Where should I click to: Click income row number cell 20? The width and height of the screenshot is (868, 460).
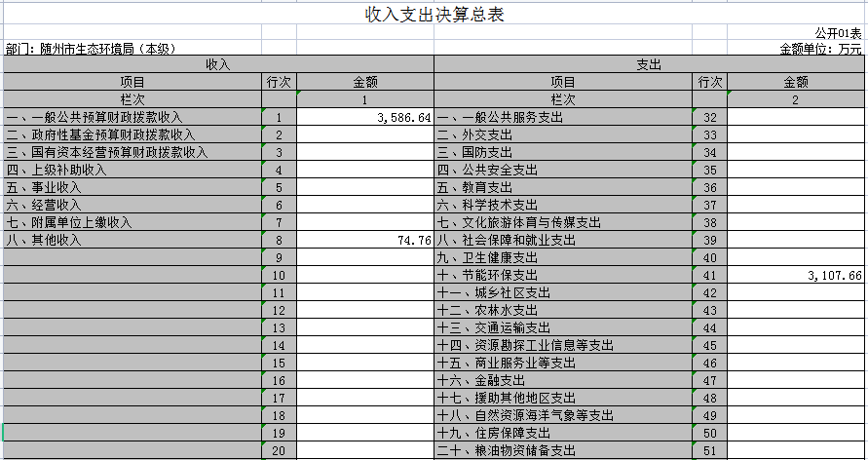279,450
